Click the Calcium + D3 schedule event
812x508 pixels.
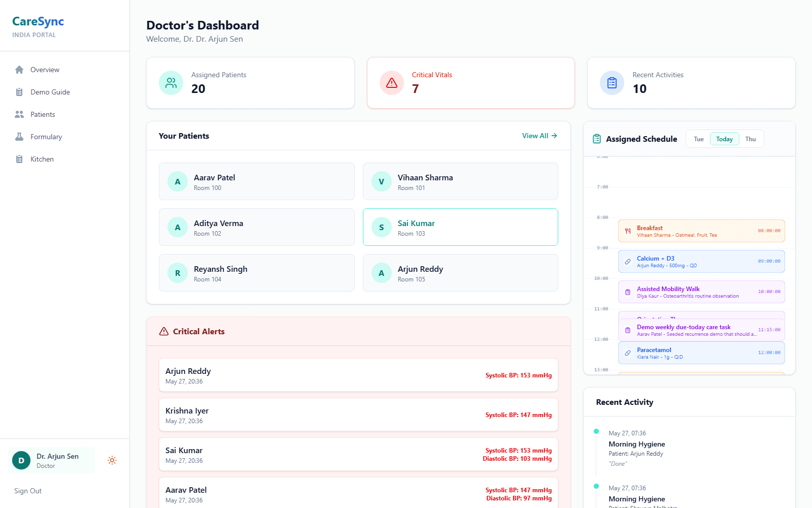coord(701,262)
